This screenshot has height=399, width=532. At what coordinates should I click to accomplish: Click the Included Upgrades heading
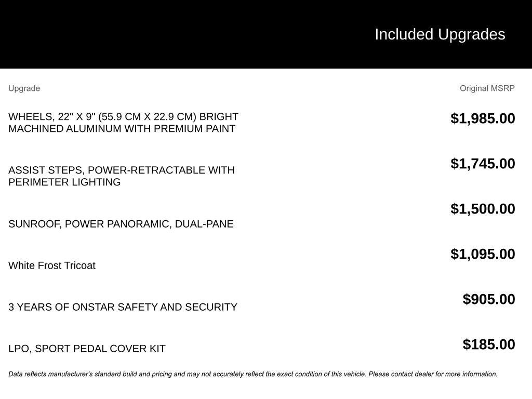[440, 34]
